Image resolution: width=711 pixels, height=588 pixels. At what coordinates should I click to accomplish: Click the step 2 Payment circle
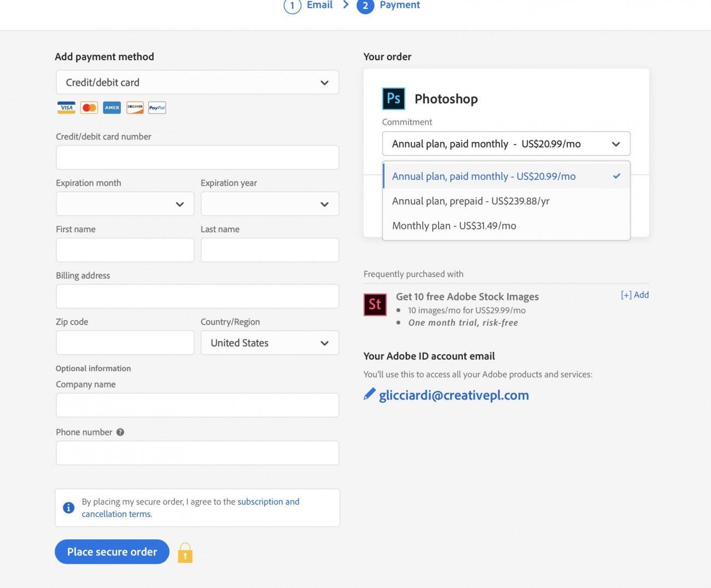click(x=365, y=5)
